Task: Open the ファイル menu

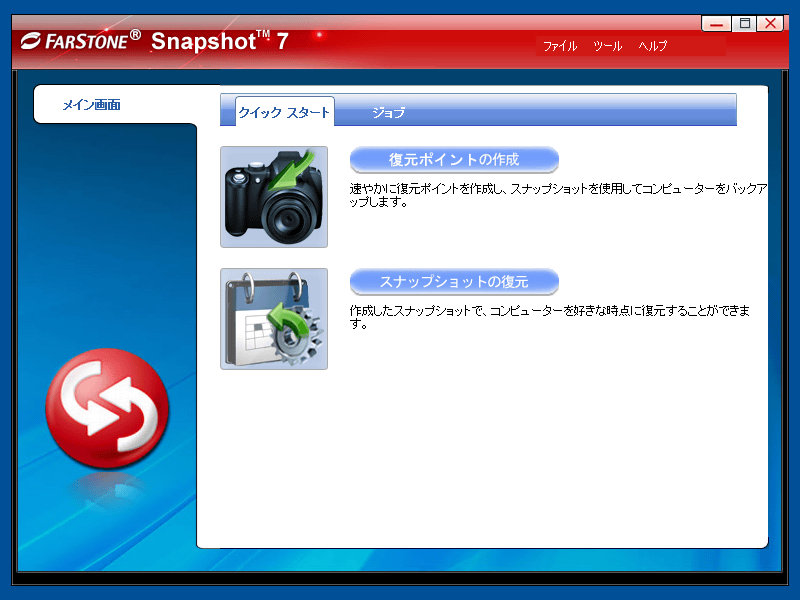Action: [560, 46]
